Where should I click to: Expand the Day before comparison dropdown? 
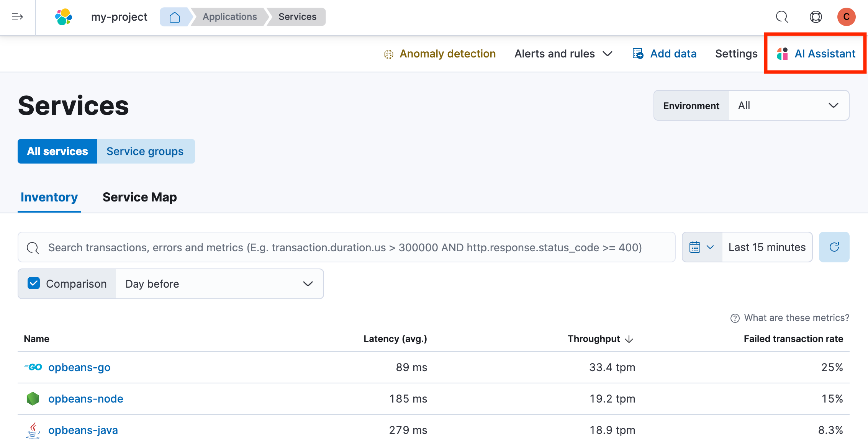pyautogui.click(x=219, y=284)
